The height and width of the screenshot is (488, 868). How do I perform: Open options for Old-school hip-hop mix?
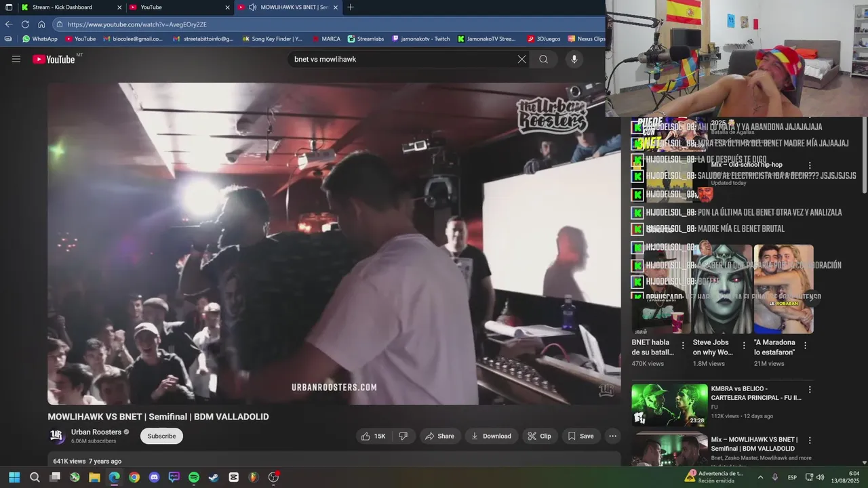[810, 165]
